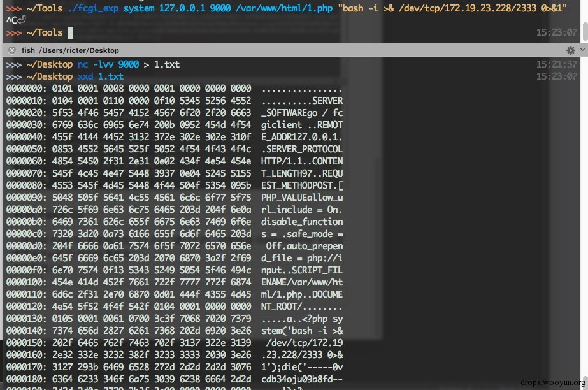Click the ASCII text _SOFTWAREgo / fc
Image resolution: width=588 pixels, height=390 pixels.
[302, 113]
